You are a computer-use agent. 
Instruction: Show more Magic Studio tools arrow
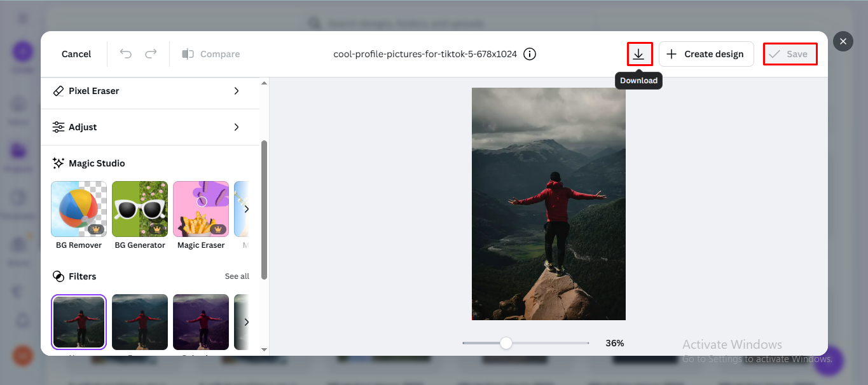[246, 209]
